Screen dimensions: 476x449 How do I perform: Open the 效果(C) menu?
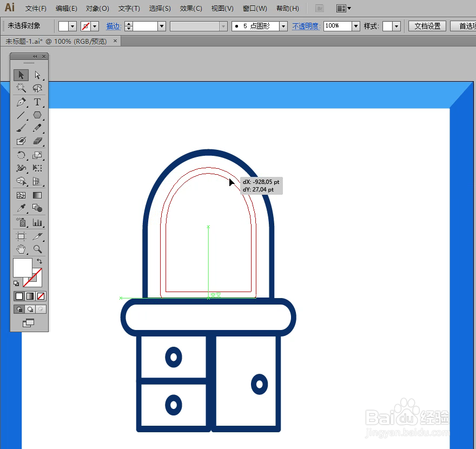(x=191, y=9)
